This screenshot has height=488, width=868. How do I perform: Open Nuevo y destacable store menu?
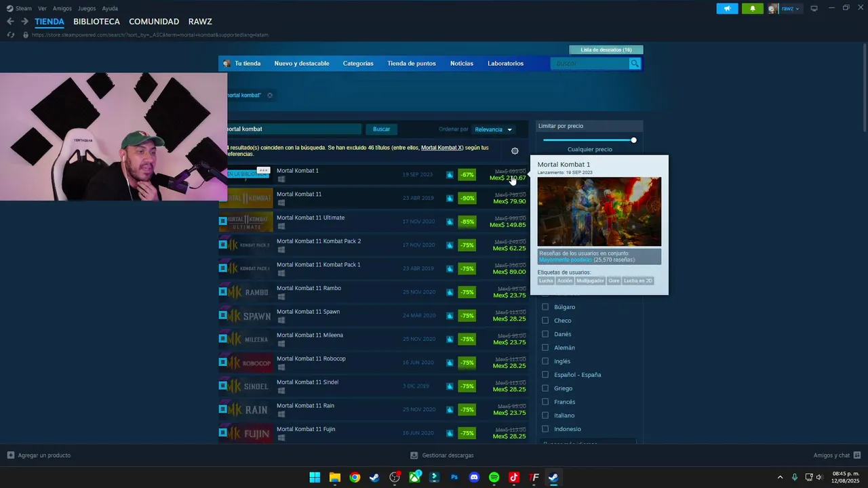pyautogui.click(x=302, y=64)
